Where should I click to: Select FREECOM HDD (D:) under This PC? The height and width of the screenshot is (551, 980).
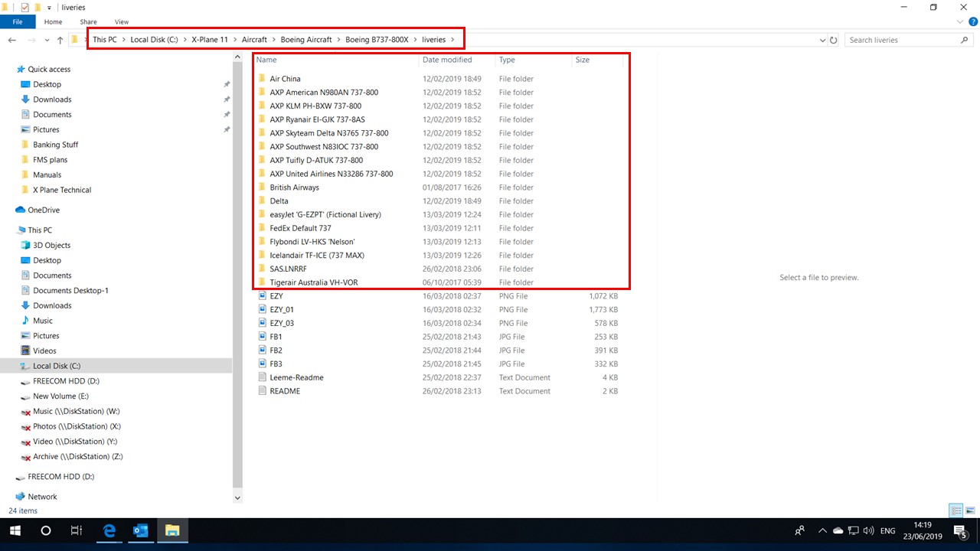pos(66,381)
